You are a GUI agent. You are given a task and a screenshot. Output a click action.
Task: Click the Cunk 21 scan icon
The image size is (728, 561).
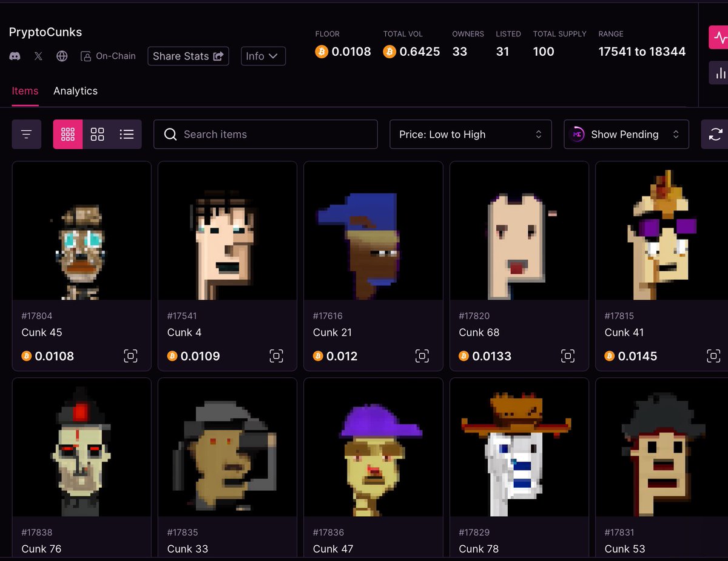[422, 356]
